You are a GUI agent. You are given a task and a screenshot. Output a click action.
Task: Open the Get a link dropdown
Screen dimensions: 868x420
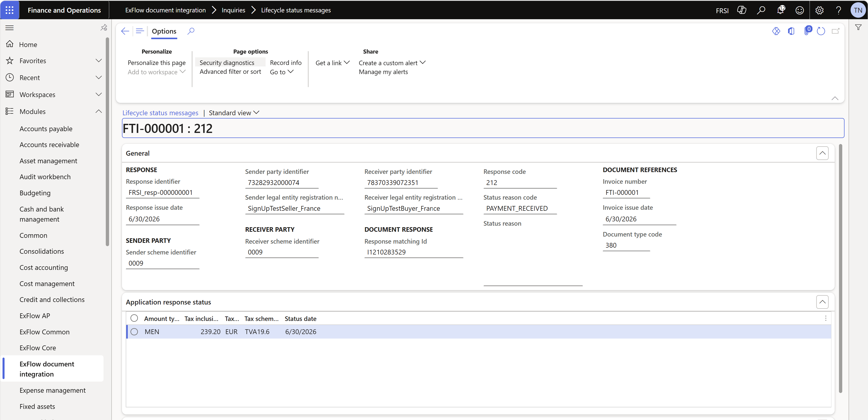coord(333,63)
